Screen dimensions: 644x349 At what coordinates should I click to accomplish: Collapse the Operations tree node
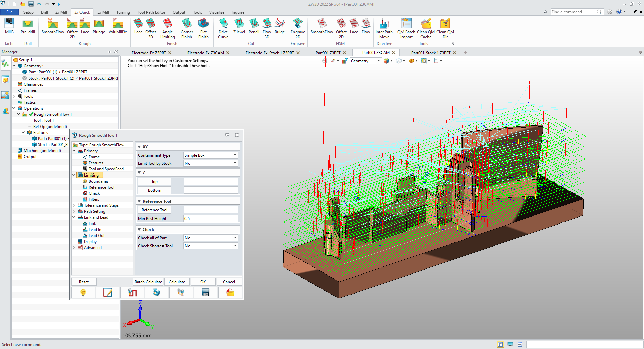pyautogui.click(x=14, y=108)
